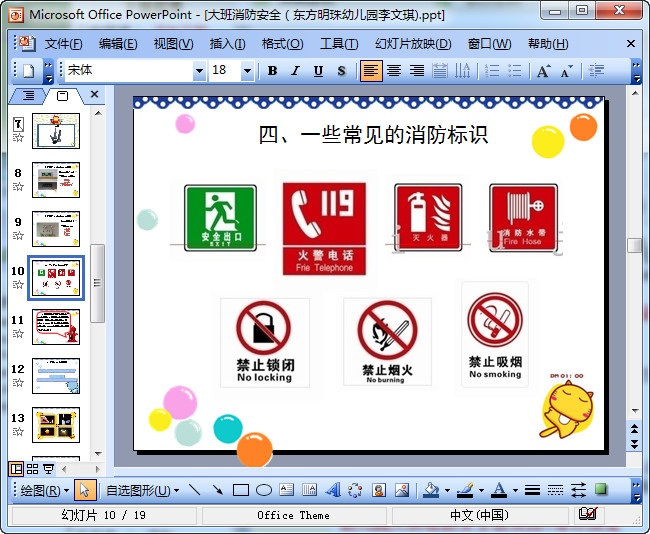
Task: Click Increase Font Size icon
Action: pos(543,71)
